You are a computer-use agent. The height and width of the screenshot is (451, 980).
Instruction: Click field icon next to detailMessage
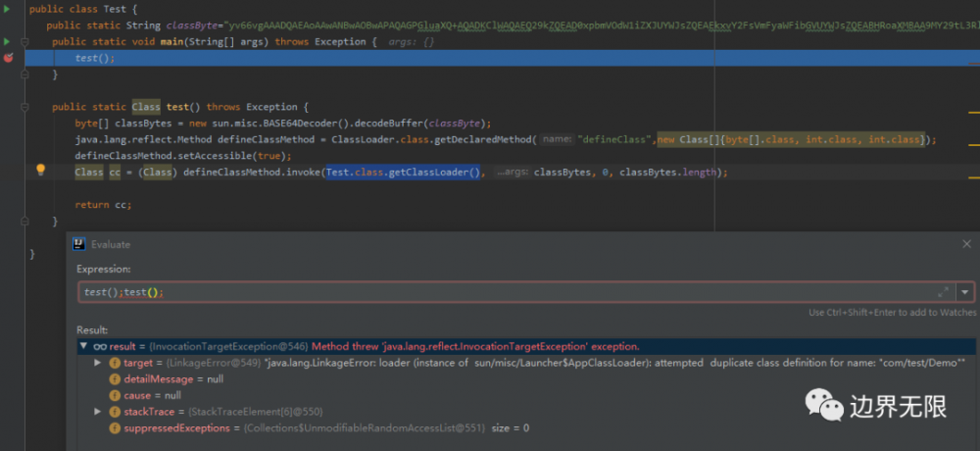115,379
